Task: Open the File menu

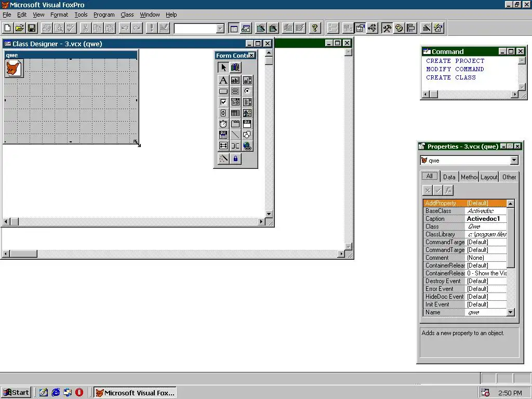Action: pyautogui.click(x=7, y=15)
